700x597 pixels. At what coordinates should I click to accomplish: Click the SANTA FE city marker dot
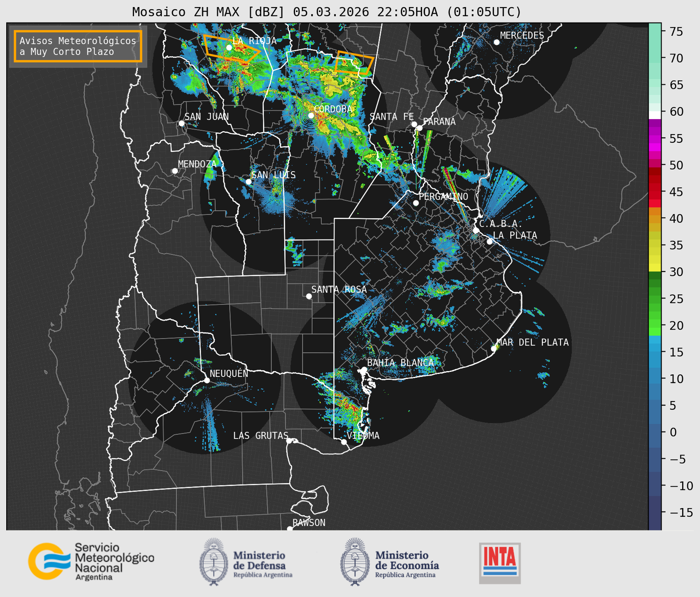(414, 124)
